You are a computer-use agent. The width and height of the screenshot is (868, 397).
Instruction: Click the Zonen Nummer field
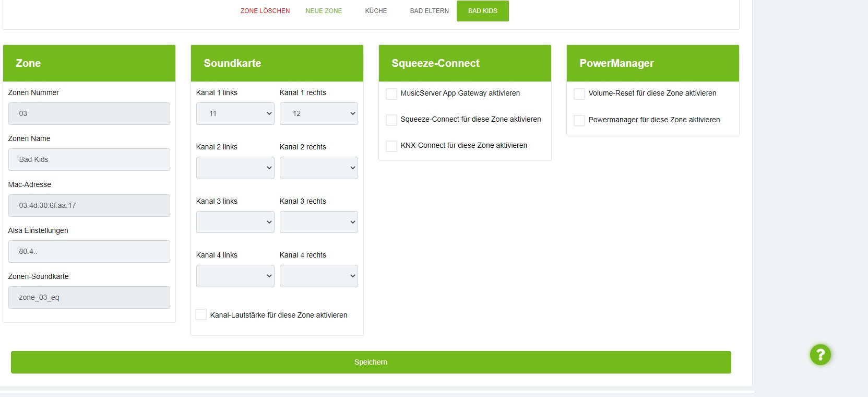[89, 113]
